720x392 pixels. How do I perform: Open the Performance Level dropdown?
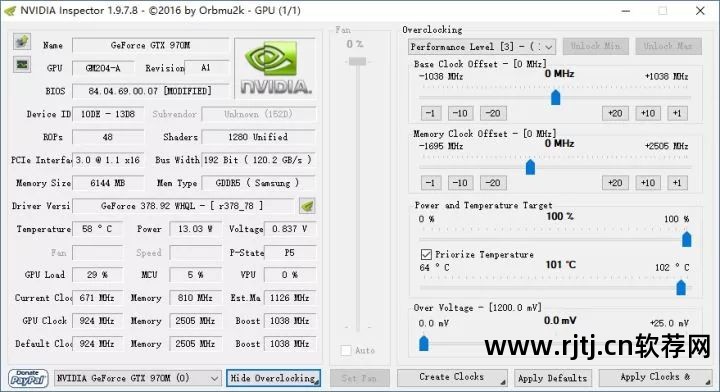pyautogui.click(x=482, y=46)
